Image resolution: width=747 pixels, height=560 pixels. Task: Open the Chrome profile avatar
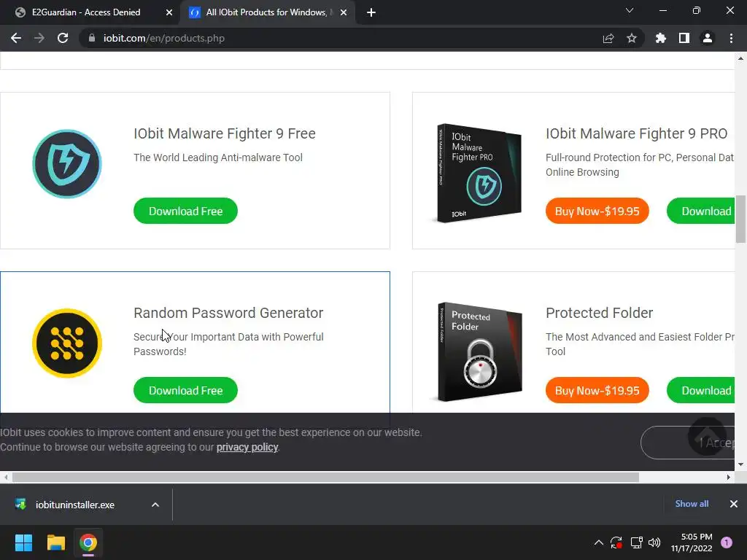click(x=708, y=38)
